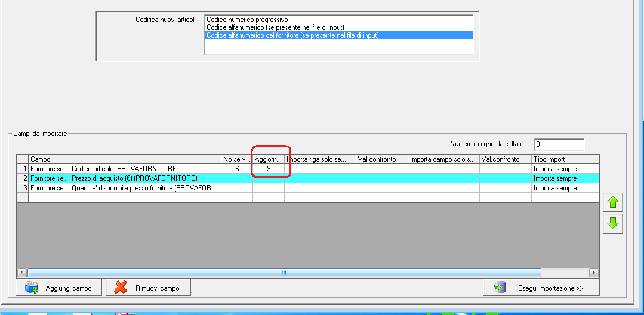Move field up with green arrow

[613, 202]
